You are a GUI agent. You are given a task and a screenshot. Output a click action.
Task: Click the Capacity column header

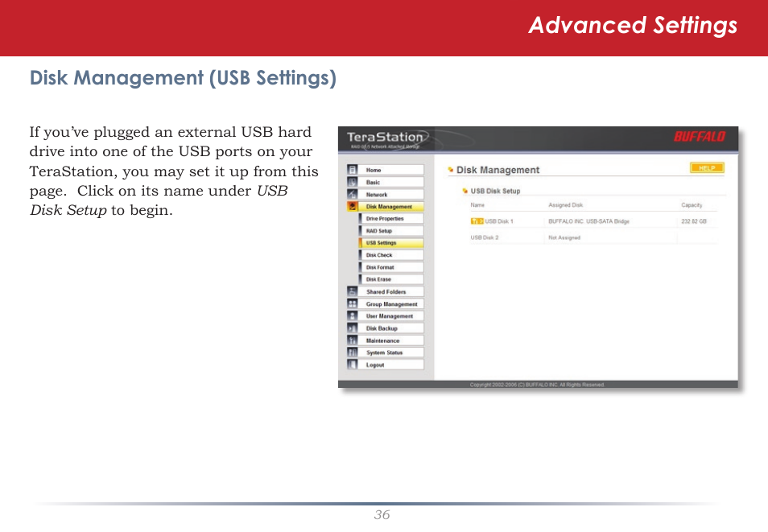pyautogui.click(x=692, y=205)
